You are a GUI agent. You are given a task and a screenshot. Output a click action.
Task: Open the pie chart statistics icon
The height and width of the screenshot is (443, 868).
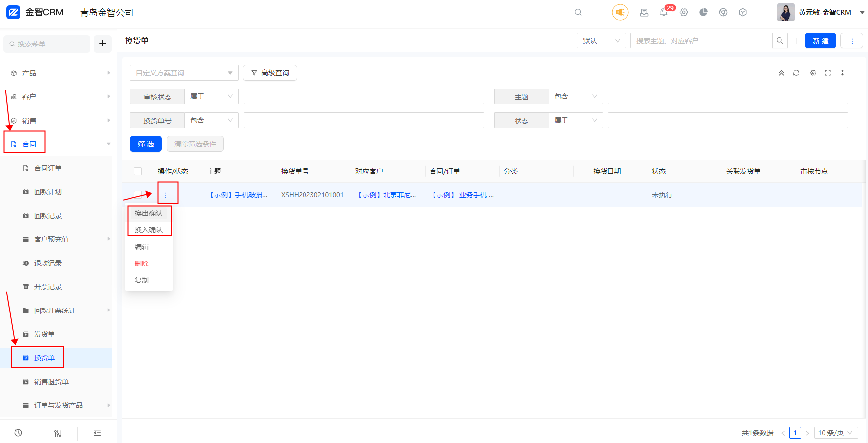pos(703,12)
